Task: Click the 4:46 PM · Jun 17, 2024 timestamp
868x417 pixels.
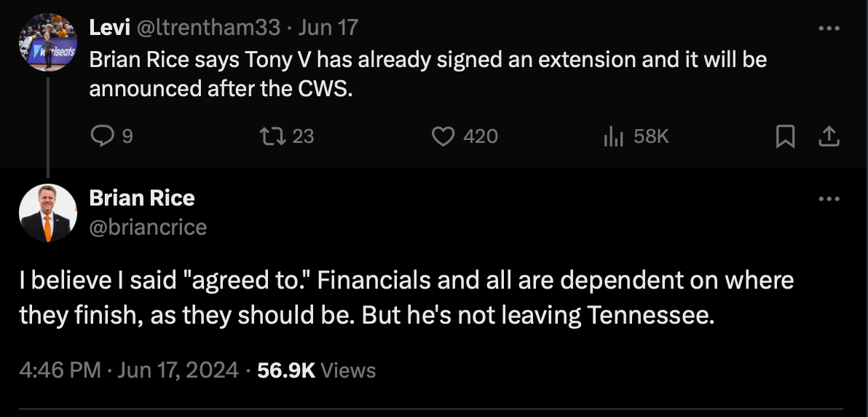Action: pyautogui.click(x=128, y=370)
